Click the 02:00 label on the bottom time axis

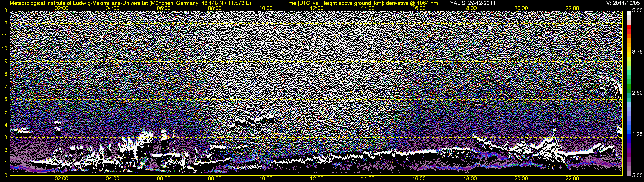61,179
